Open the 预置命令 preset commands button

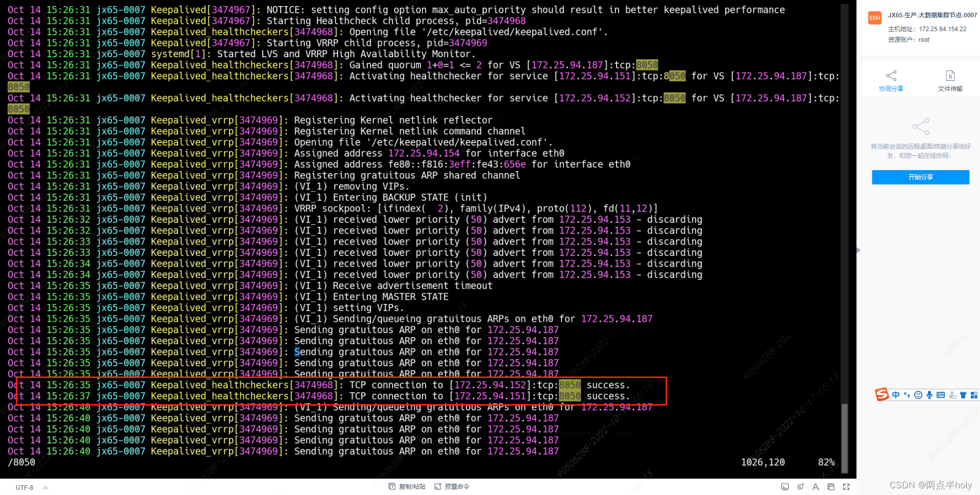[452, 486]
